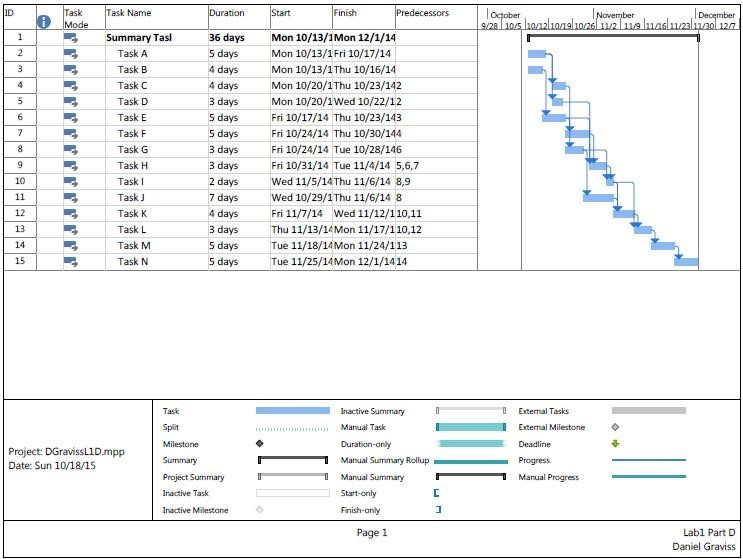
Task: Click Task Mode icon in Task F row
Action: coord(71,134)
